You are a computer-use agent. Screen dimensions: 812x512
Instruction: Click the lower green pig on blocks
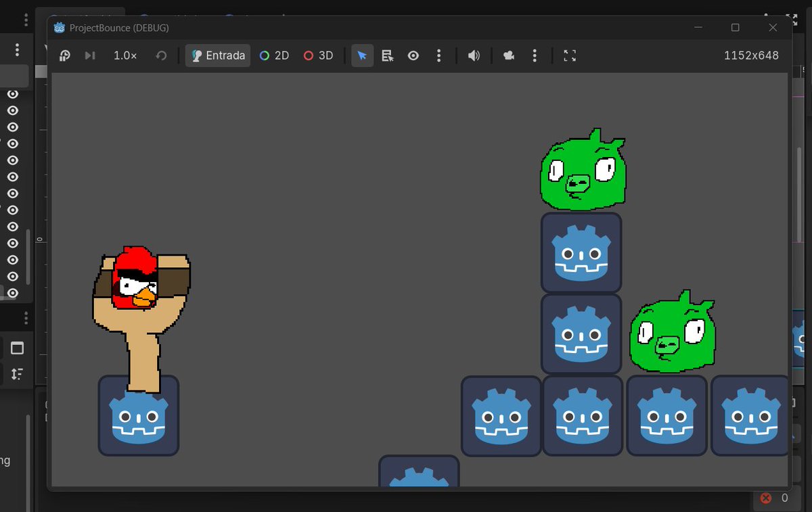click(x=672, y=332)
